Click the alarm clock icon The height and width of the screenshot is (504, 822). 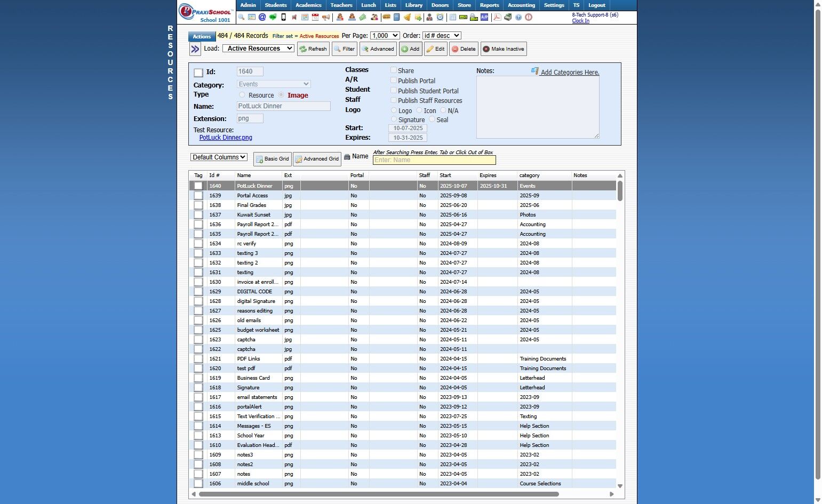[440, 17]
